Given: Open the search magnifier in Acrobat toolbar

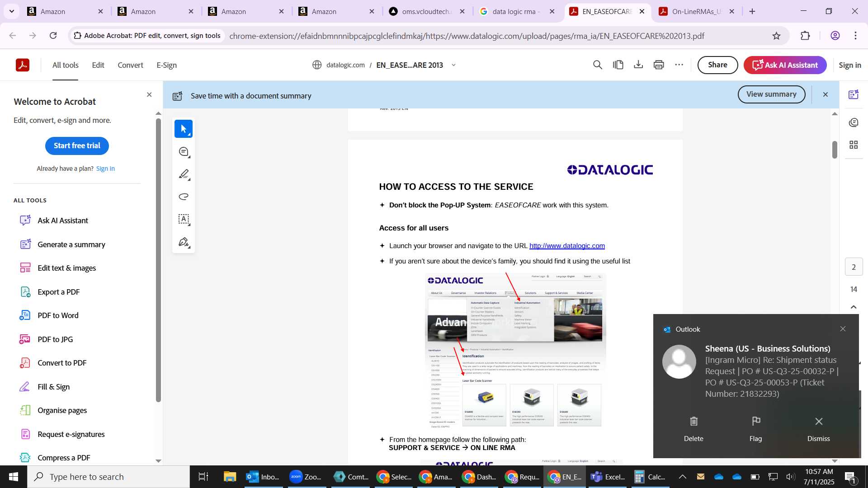Looking at the screenshot, I should pyautogui.click(x=598, y=65).
